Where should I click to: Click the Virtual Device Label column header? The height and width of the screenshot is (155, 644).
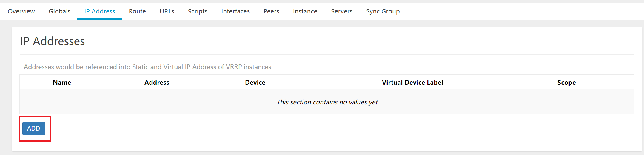[412, 83]
